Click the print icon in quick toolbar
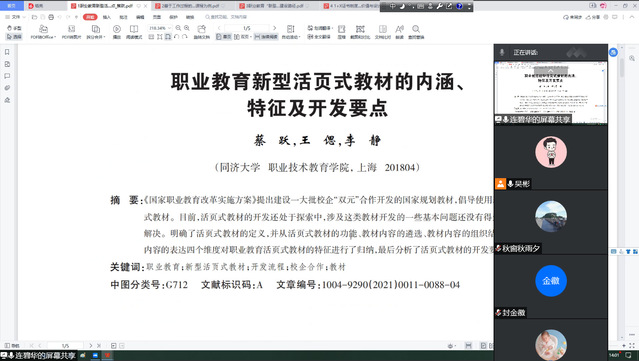 point(51,17)
